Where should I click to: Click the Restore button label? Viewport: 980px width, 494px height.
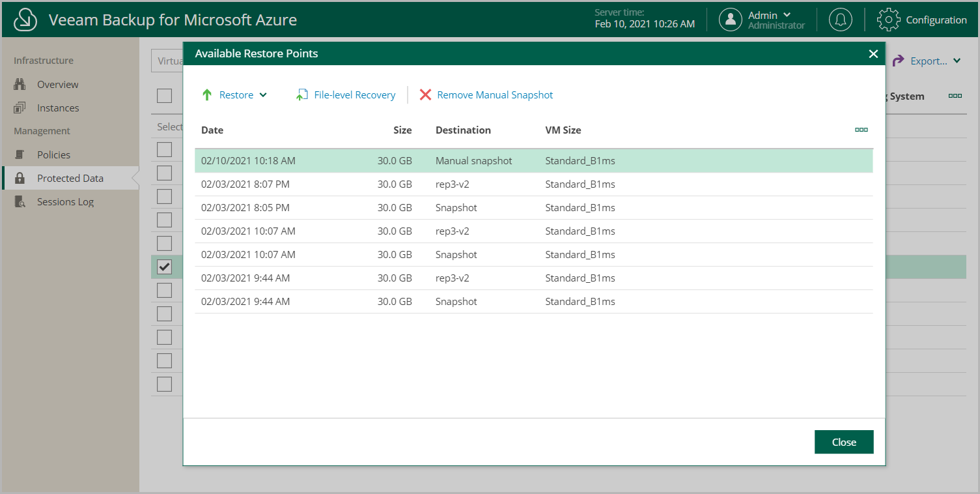(236, 95)
